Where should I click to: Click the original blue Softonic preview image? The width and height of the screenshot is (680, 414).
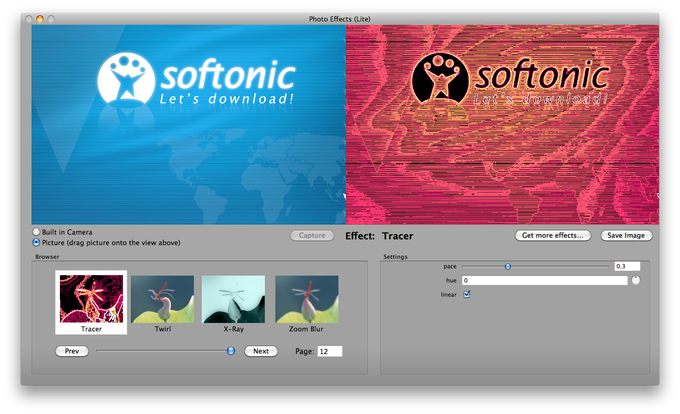click(189, 124)
